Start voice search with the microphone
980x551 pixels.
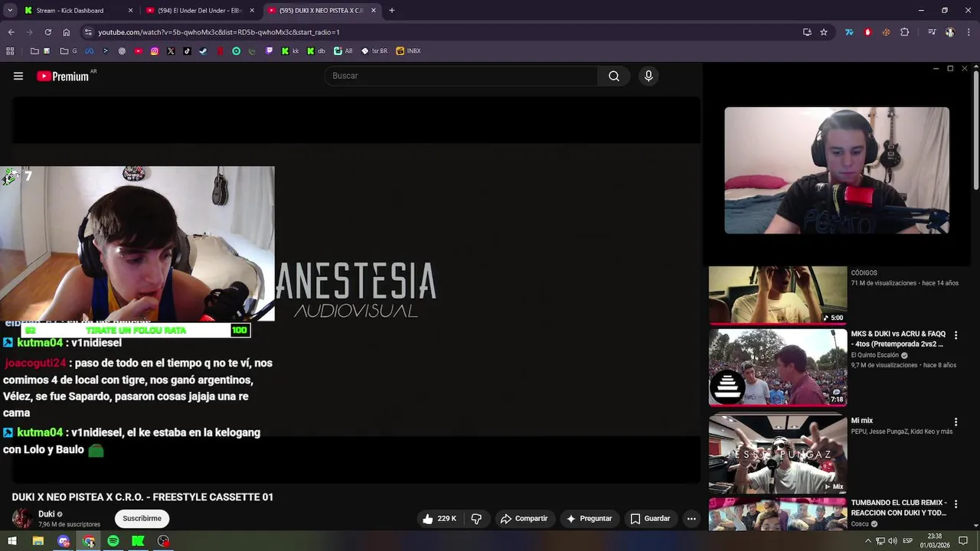point(648,76)
